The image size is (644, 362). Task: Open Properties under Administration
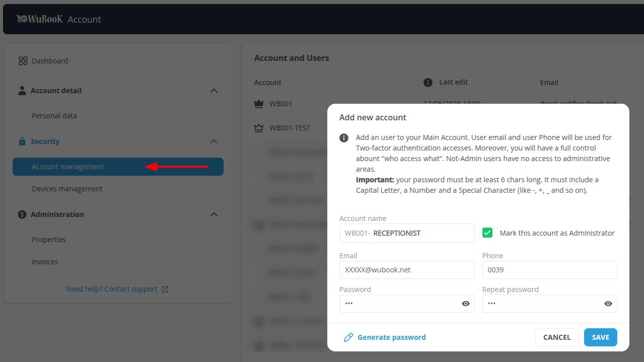[49, 240]
